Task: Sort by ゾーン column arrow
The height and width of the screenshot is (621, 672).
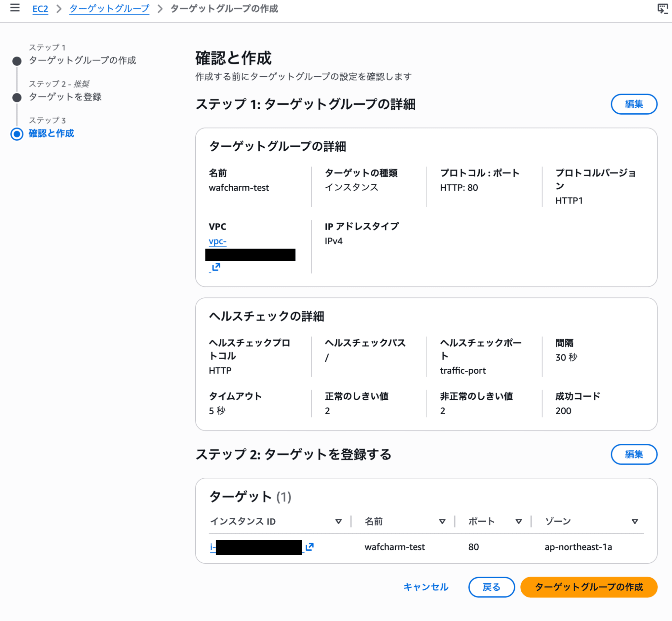Action: 634,521
